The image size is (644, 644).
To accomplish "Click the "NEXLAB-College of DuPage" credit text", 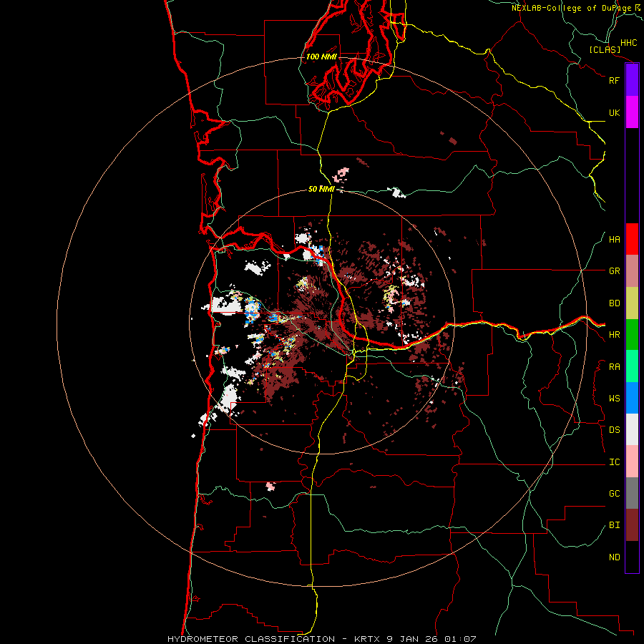I will click(571, 8).
